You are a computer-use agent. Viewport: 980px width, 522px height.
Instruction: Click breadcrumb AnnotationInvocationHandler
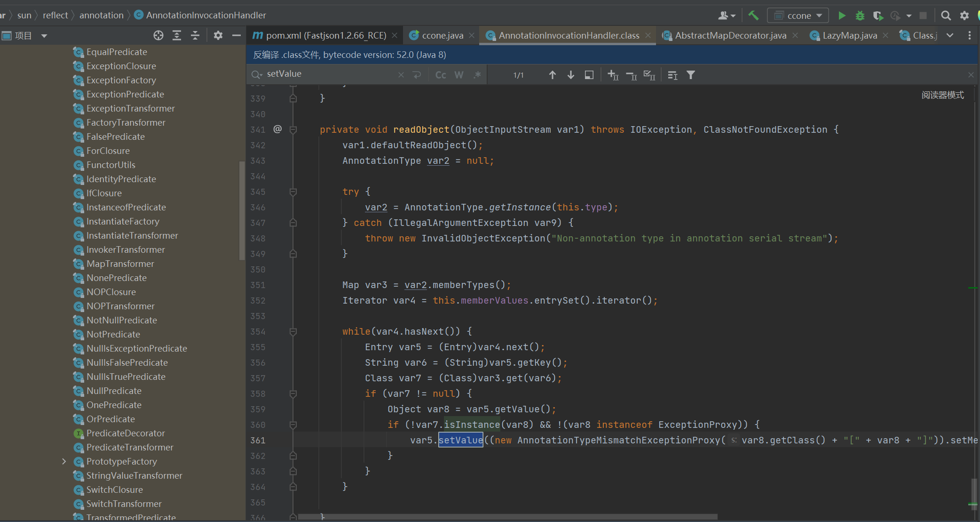tap(200, 15)
